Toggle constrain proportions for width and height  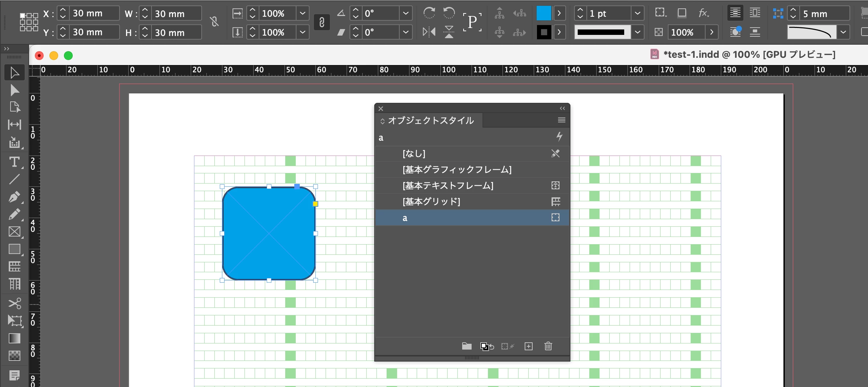(x=215, y=23)
